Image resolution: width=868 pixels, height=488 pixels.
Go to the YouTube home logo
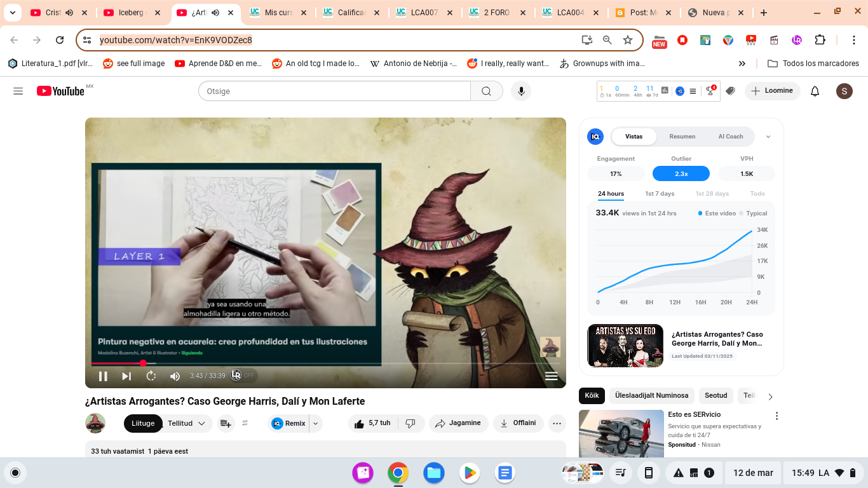pos(60,91)
